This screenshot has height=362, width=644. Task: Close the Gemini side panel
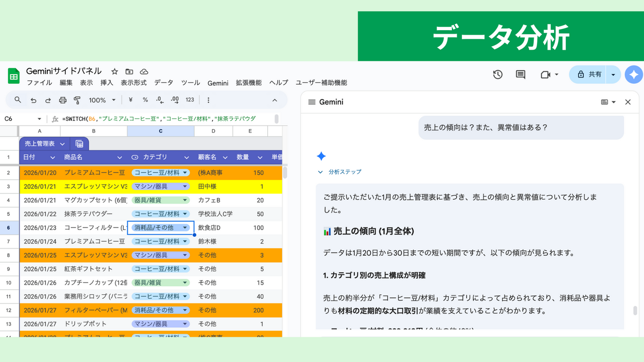[628, 102]
